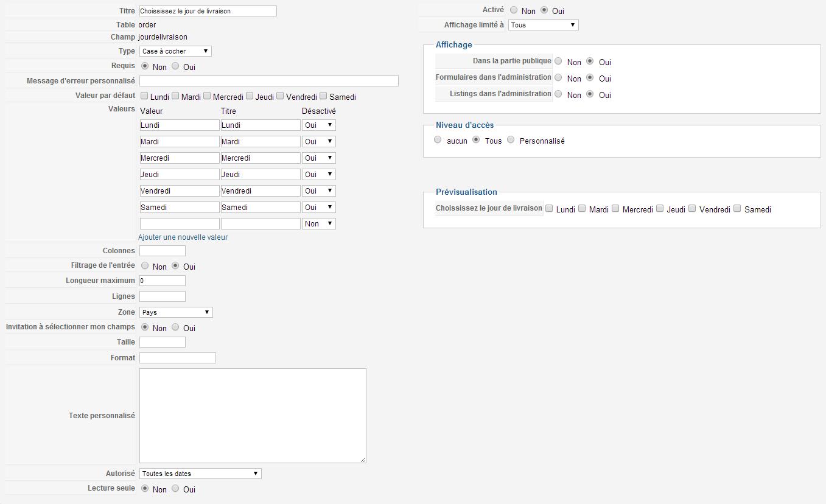Click the Titre text field
The height and width of the screenshot is (504, 826).
(208, 11)
